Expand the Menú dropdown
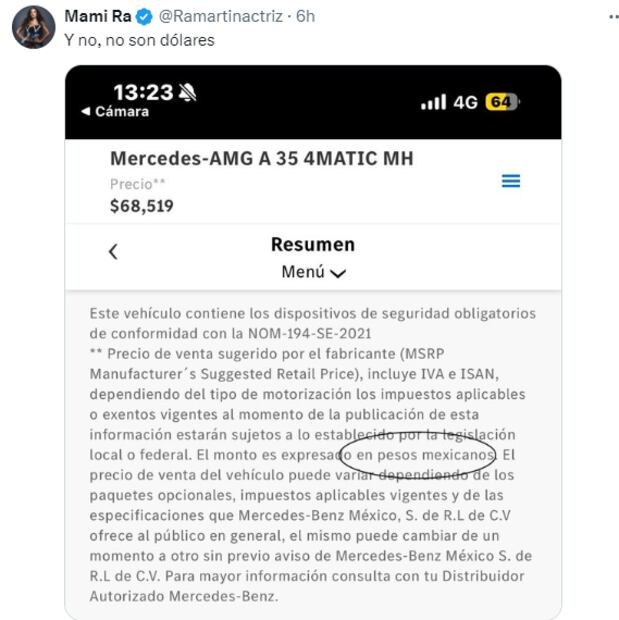 click(x=313, y=271)
